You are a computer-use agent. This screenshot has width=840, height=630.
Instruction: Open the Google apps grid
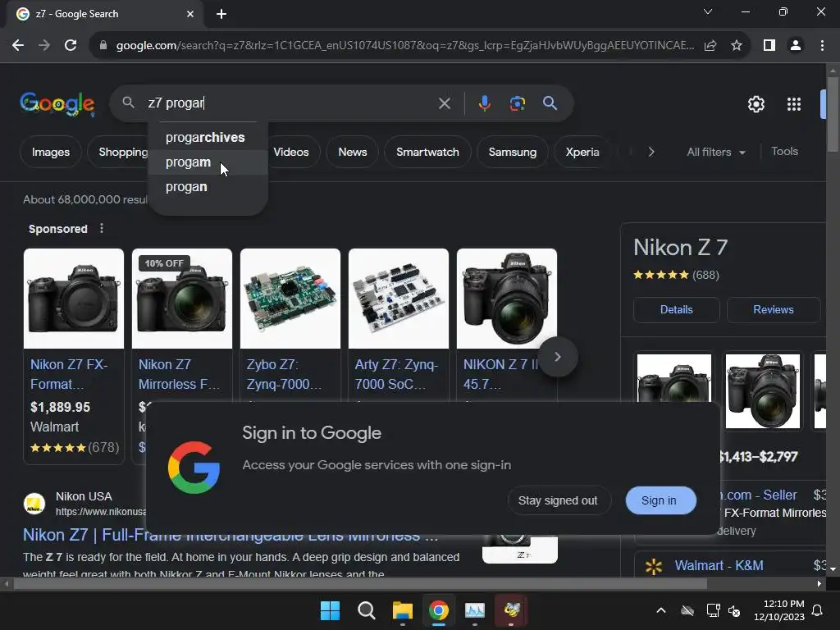point(794,104)
